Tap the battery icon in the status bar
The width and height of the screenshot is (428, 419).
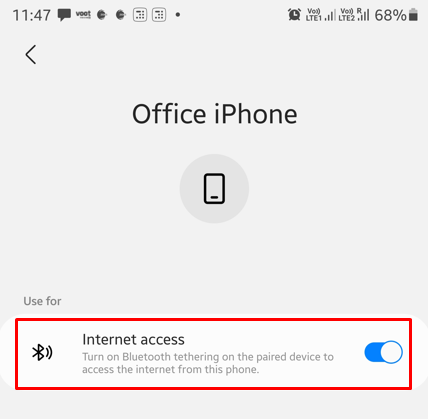click(x=413, y=15)
